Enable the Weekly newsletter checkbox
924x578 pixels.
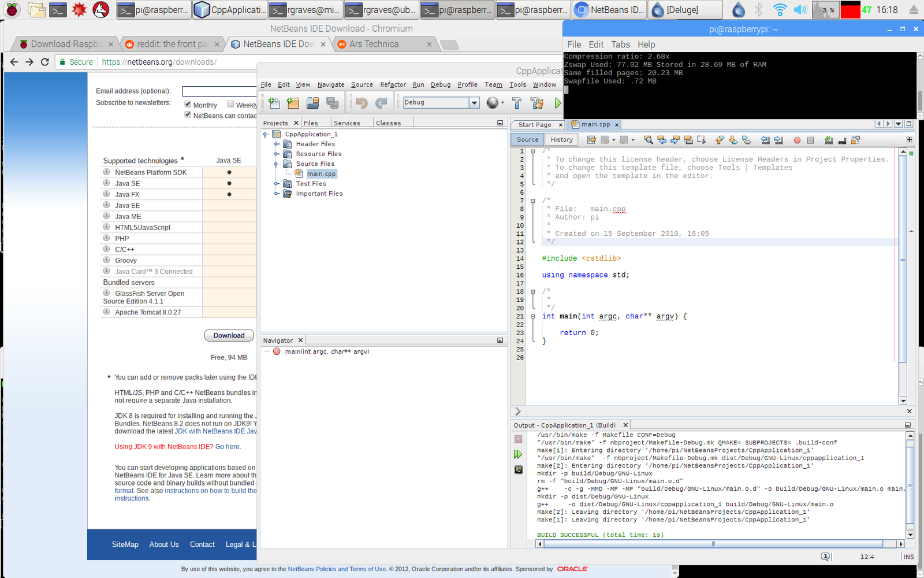tap(231, 104)
